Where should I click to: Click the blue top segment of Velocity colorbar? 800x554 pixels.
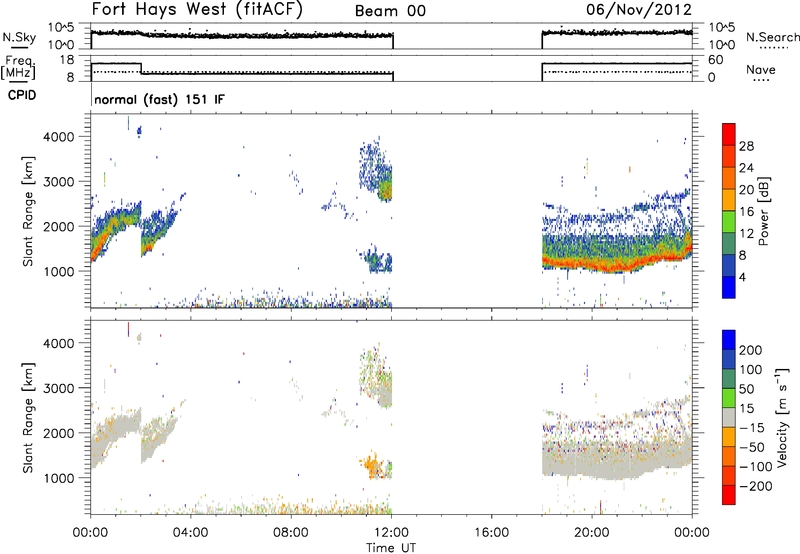click(729, 340)
